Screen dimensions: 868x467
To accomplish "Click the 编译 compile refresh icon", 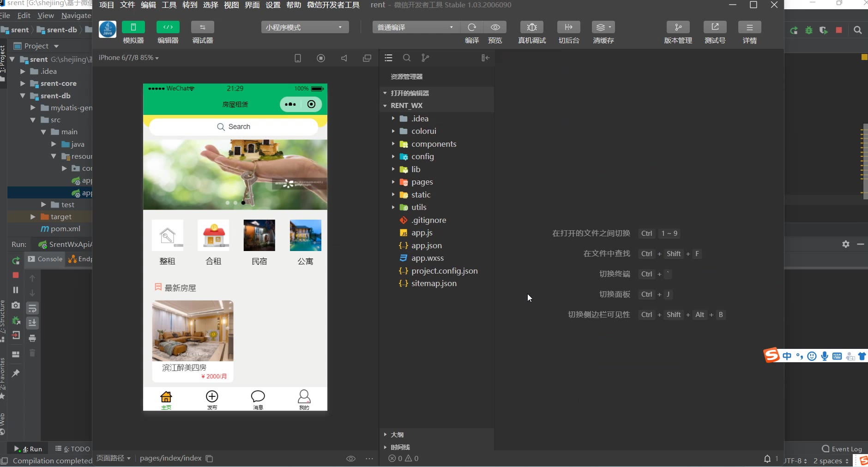I will coord(471,27).
